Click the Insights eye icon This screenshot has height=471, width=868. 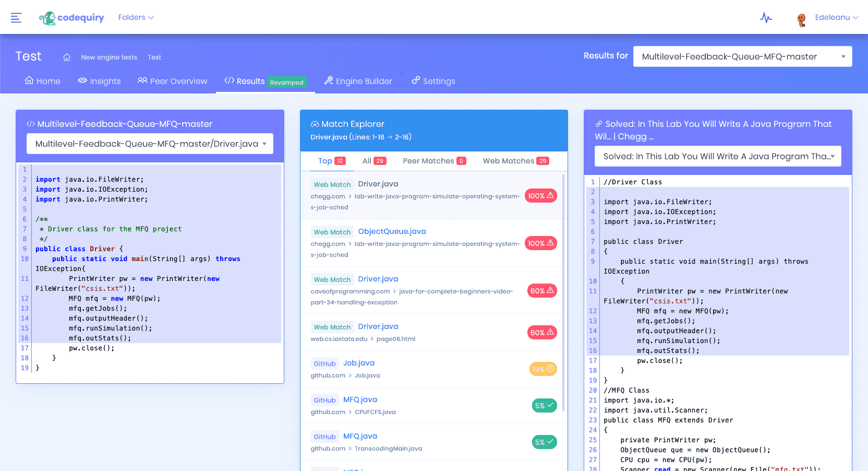[82, 81]
